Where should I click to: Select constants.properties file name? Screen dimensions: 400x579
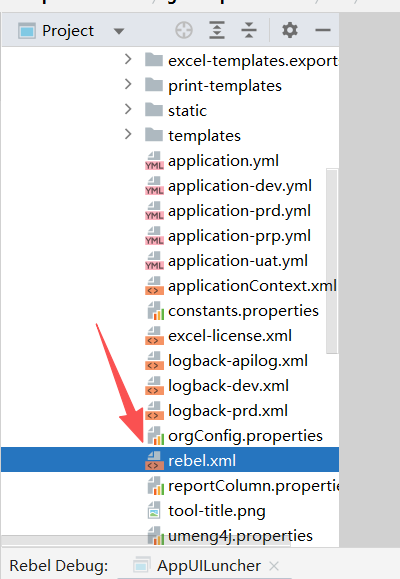tap(243, 311)
